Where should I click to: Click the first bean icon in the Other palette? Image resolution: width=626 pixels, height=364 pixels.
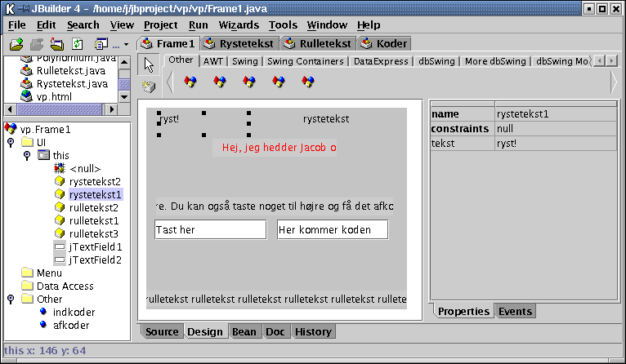coord(190,82)
